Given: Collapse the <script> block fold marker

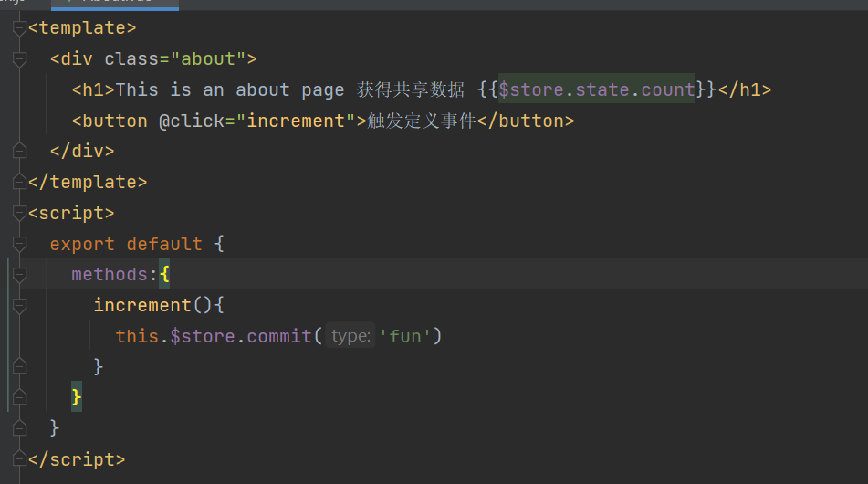Looking at the screenshot, I should pyautogui.click(x=19, y=213).
